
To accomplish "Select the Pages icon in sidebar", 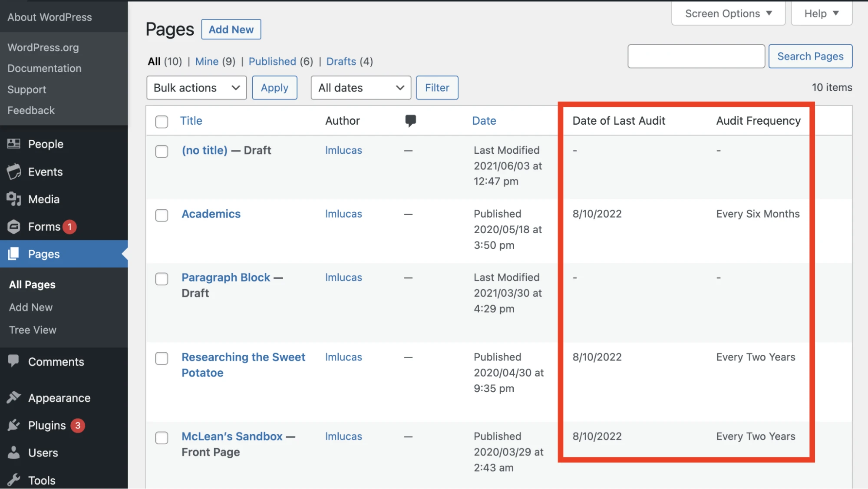I will [14, 254].
